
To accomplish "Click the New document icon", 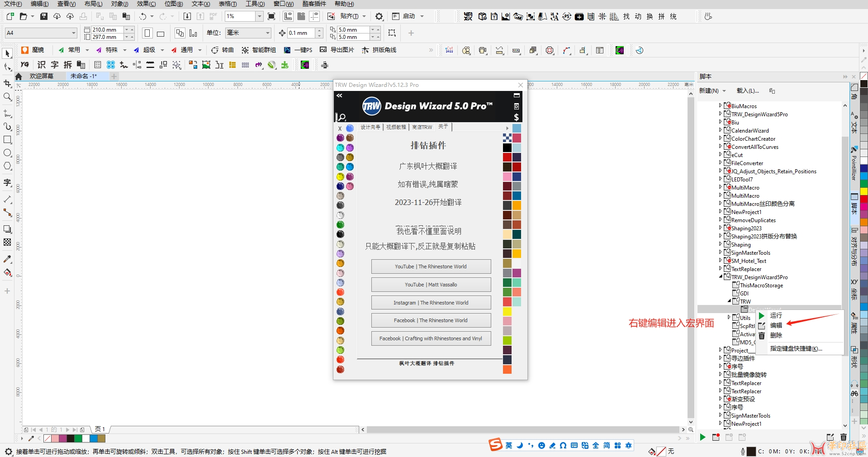I will point(10,16).
